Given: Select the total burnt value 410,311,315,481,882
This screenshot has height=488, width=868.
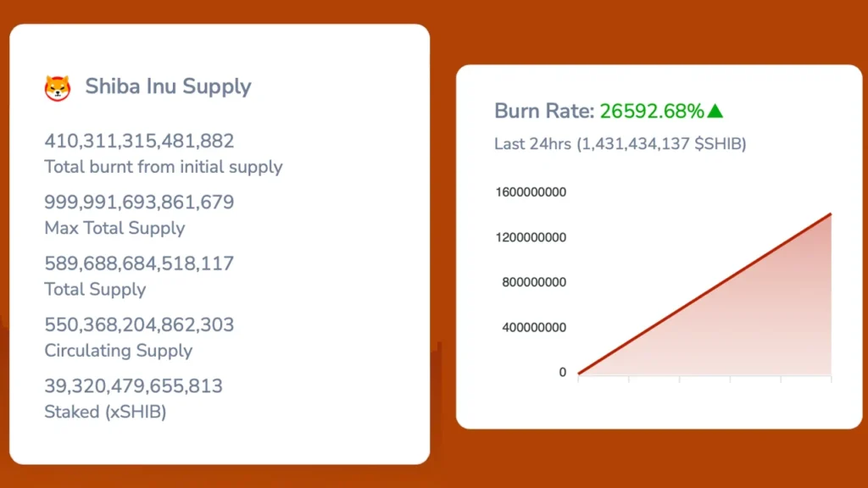Looking at the screenshot, I should tap(139, 141).
